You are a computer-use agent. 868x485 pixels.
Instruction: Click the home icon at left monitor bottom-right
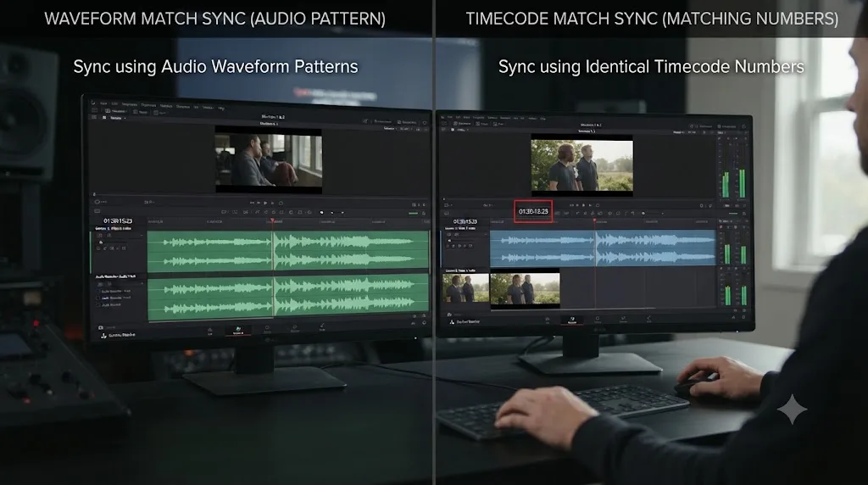[414, 323]
